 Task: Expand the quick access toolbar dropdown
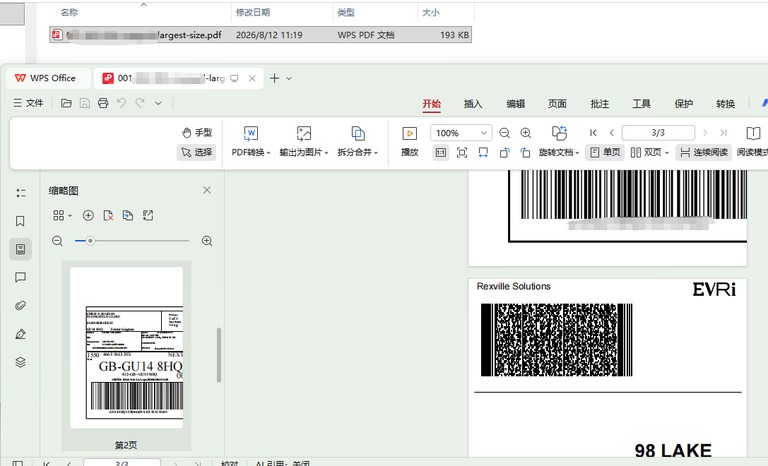[158, 103]
